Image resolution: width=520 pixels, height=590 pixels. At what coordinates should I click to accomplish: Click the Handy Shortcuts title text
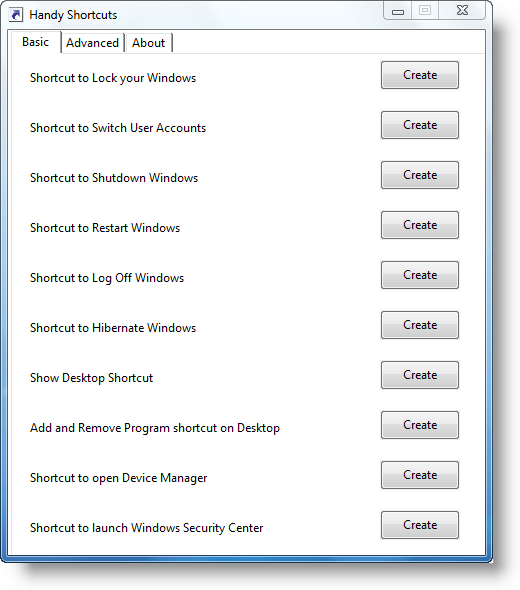pyautogui.click(x=73, y=15)
